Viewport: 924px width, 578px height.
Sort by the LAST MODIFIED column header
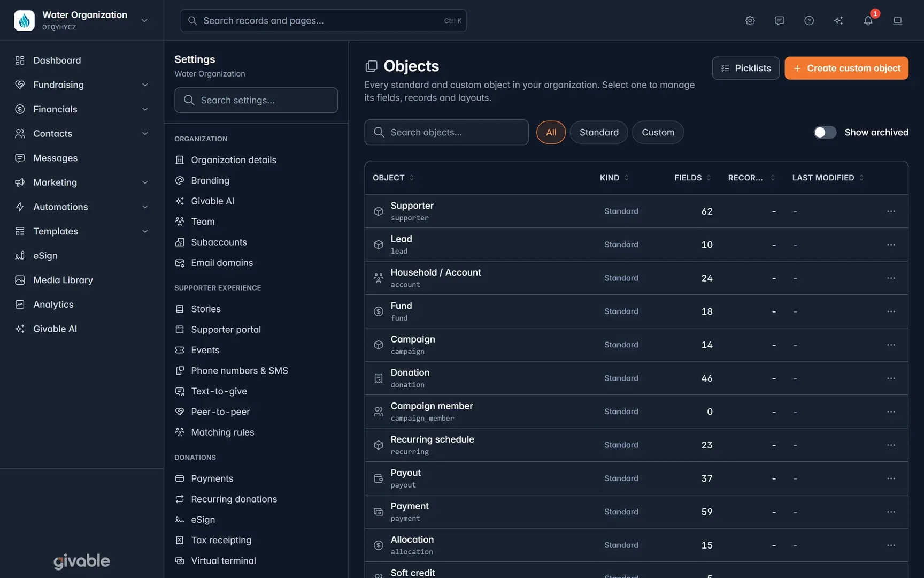click(828, 178)
